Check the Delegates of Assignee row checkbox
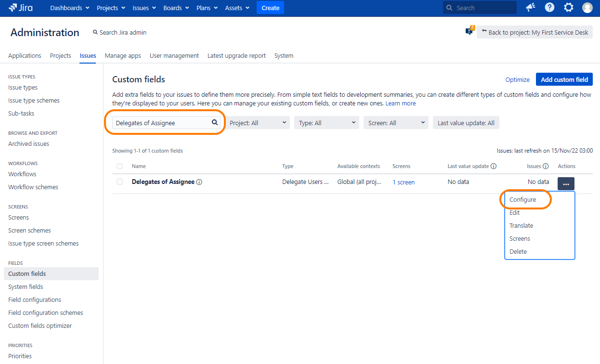Viewport: 600px width, 364px height. pyautogui.click(x=120, y=182)
